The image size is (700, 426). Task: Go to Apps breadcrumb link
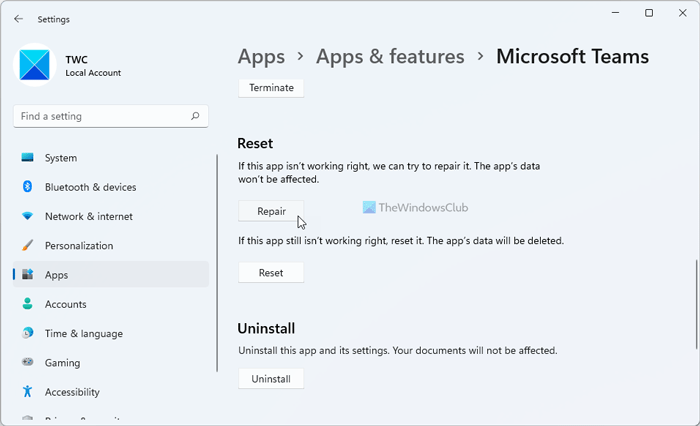pyautogui.click(x=261, y=57)
